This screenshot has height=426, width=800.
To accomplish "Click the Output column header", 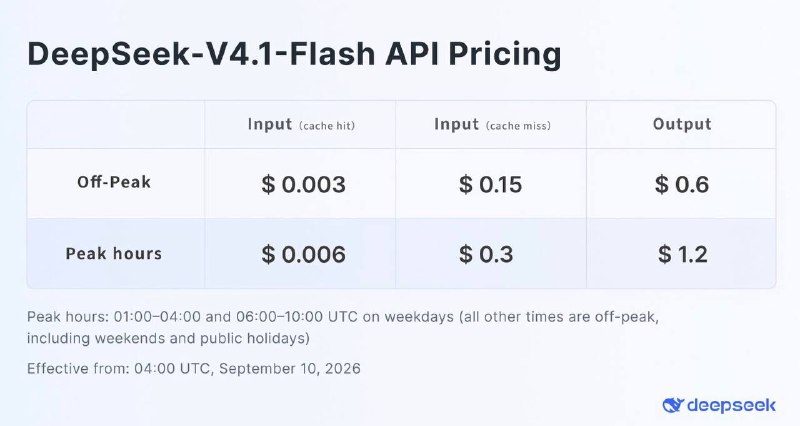I will point(682,124).
